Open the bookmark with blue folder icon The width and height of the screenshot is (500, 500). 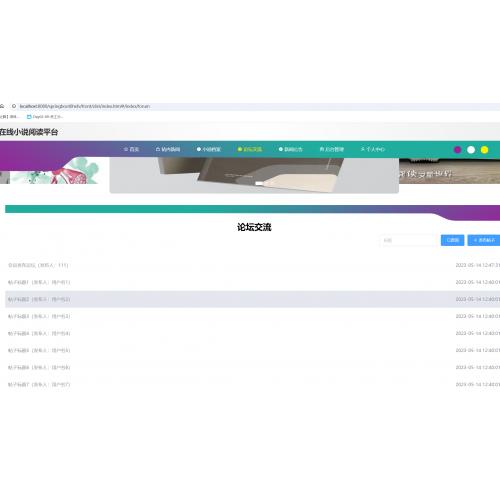coord(45,117)
